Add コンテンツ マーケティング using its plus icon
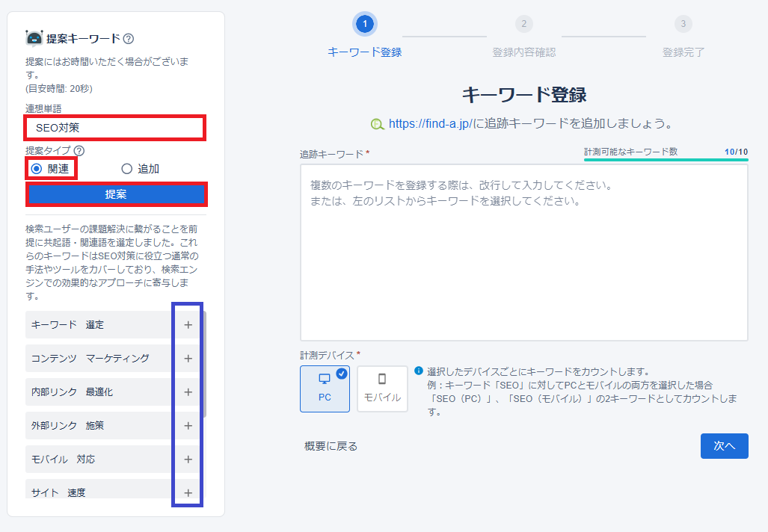The width and height of the screenshot is (768, 532). click(188, 359)
